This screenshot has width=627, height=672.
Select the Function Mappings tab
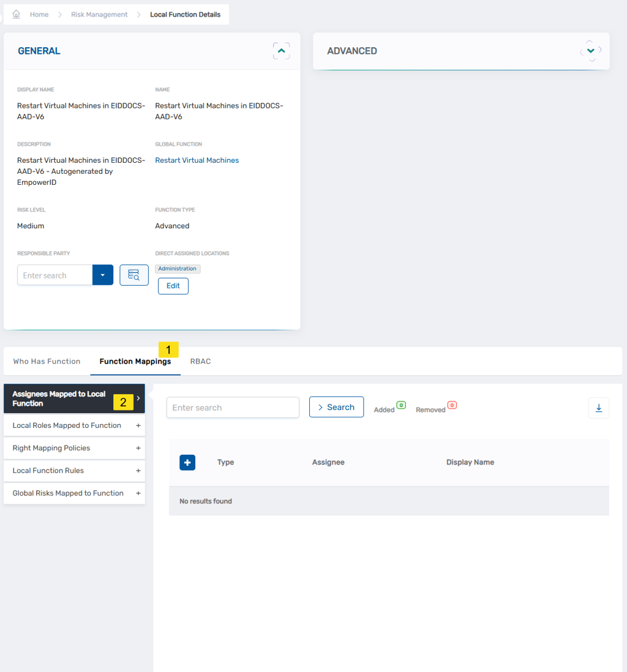135,361
